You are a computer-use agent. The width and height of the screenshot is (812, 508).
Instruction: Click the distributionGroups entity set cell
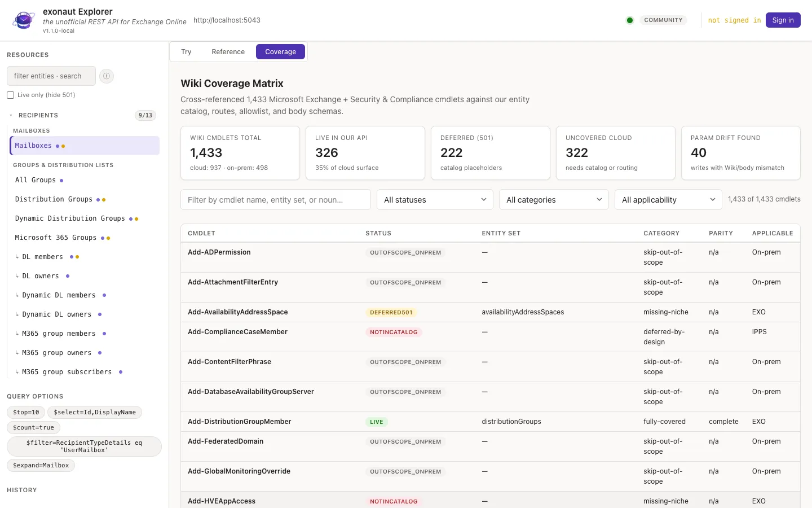pos(511,422)
